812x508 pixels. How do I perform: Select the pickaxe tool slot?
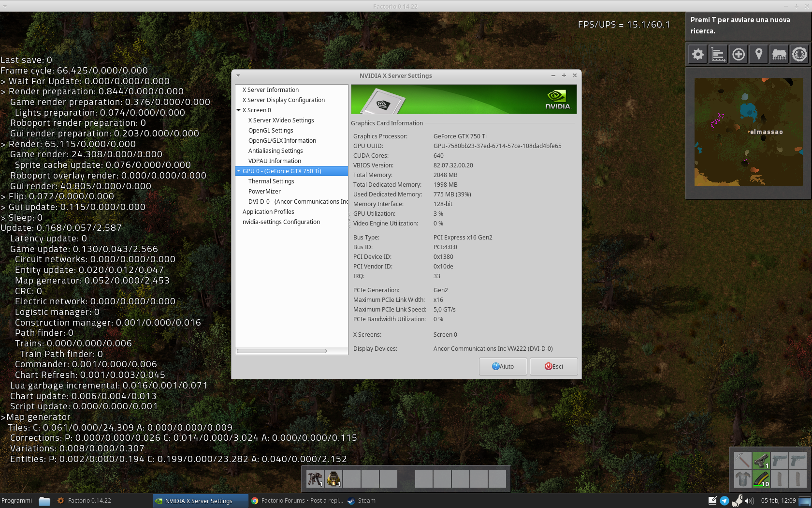pyautogui.click(x=743, y=460)
